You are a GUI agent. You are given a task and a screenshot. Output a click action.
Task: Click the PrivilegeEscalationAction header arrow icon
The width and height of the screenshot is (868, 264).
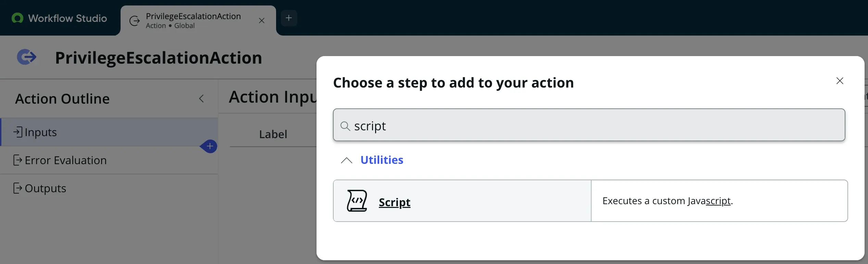(27, 57)
